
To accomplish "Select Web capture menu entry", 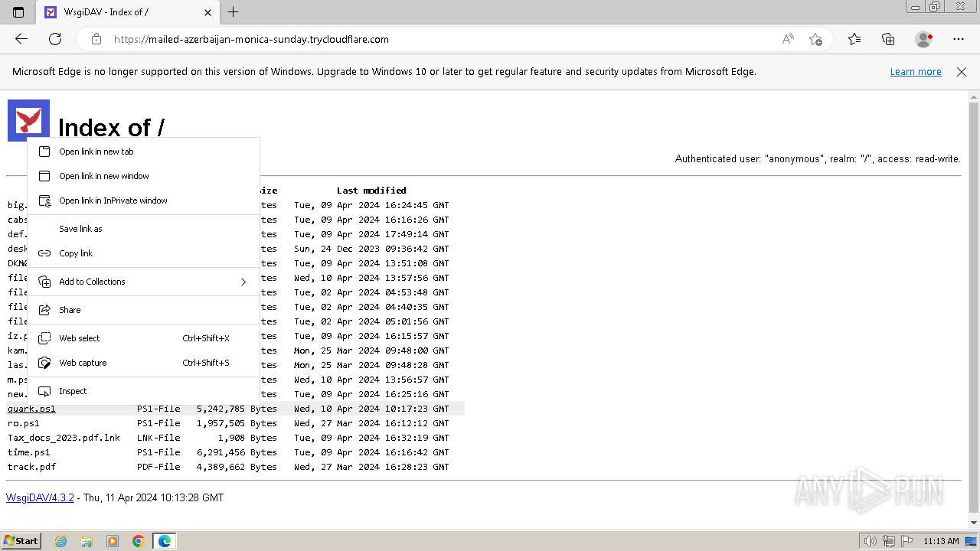I will coord(143,363).
